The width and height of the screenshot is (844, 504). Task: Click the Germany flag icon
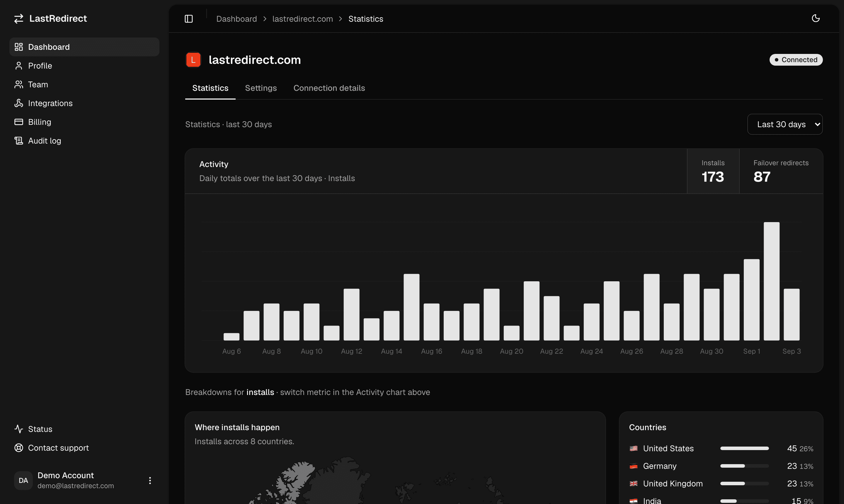pyautogui.click(x=633, y=466)
